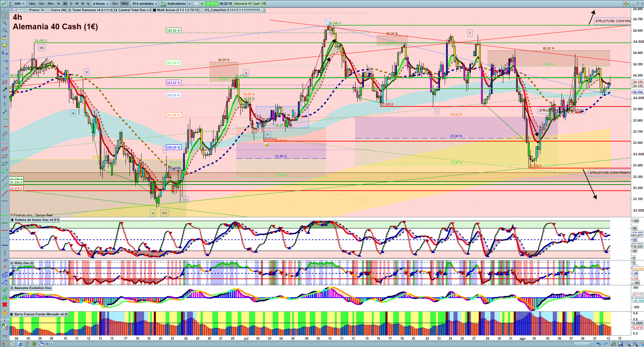
Task: Toggle the Precio checkbox
Action: [x=27, y=10]
